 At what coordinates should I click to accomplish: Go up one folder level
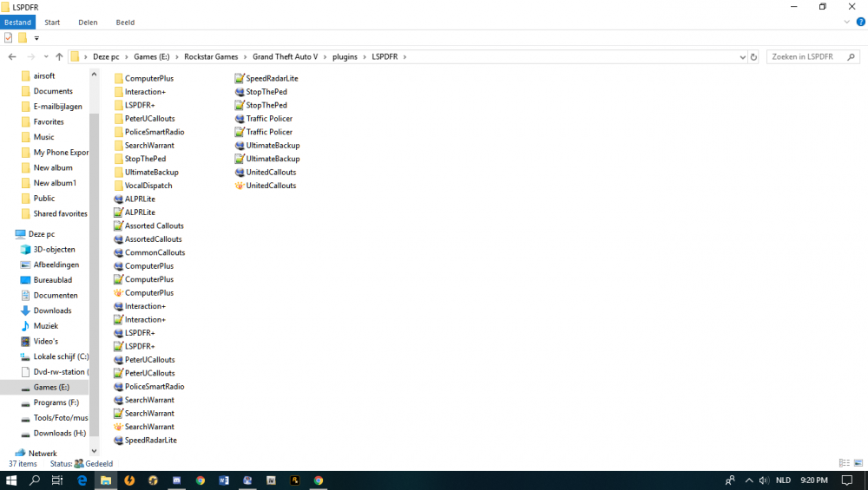point(59,56)
